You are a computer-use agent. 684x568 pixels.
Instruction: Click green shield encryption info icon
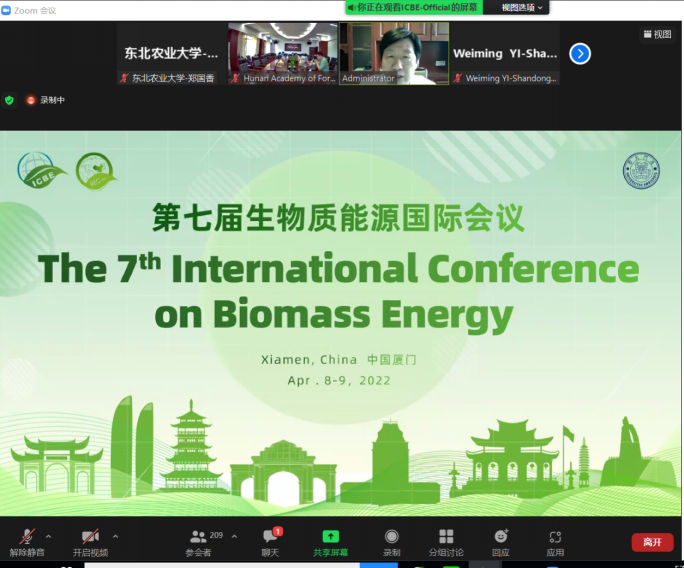tap(10, 100)
